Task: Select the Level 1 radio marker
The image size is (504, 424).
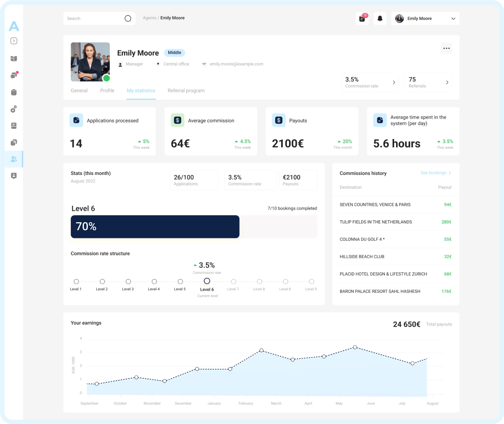Action: (76, 281)
